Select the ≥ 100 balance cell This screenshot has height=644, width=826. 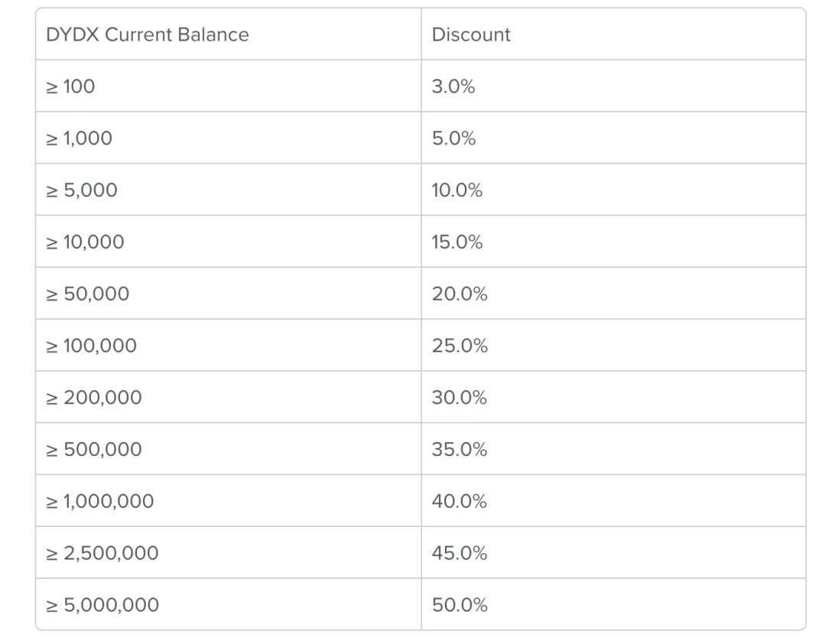click(x=228, y=86)
